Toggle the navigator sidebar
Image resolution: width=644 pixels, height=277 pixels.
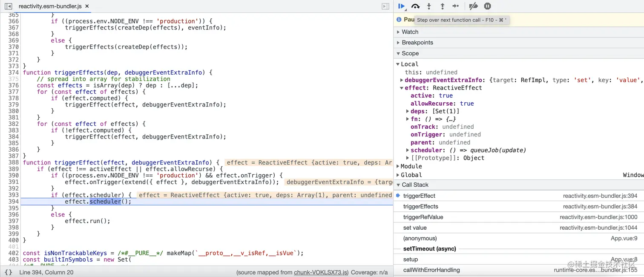click(8, 6)
